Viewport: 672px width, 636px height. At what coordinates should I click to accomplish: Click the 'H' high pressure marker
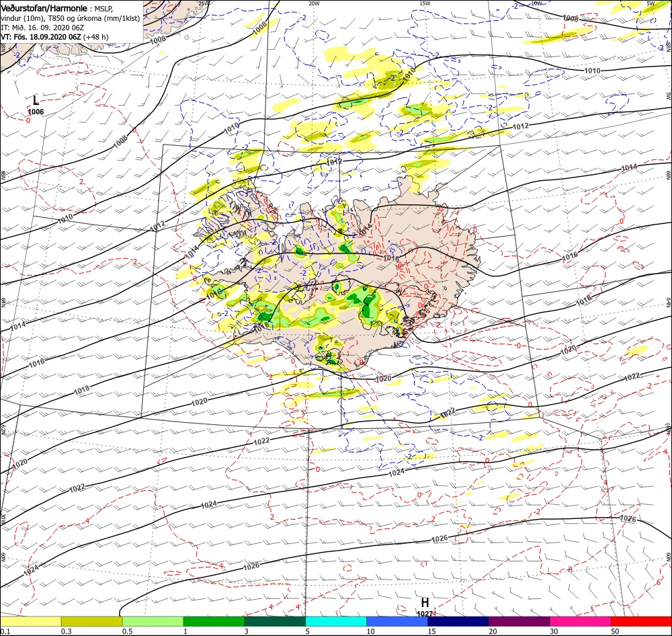(425, 602)
